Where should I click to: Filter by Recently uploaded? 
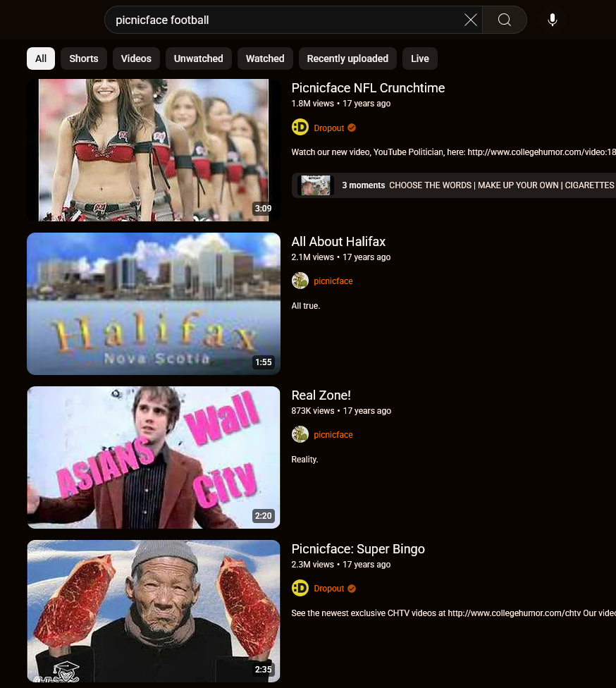(347, 59)
